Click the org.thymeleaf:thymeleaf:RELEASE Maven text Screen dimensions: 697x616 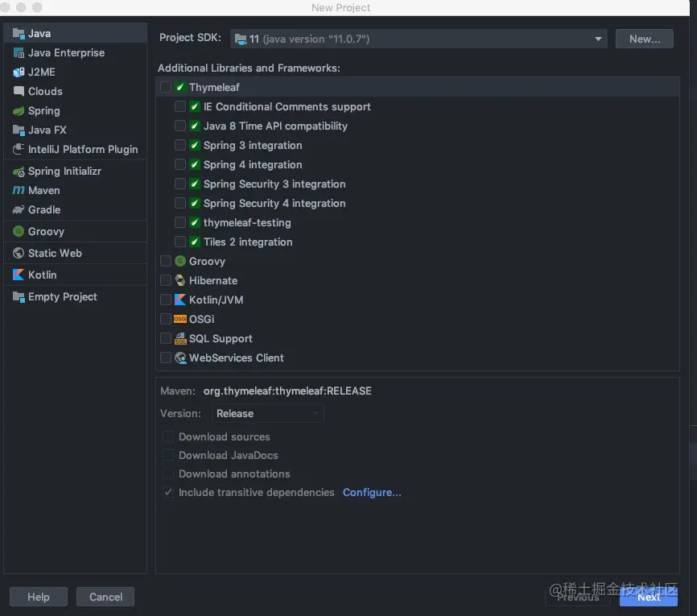(x=287, y=391)
